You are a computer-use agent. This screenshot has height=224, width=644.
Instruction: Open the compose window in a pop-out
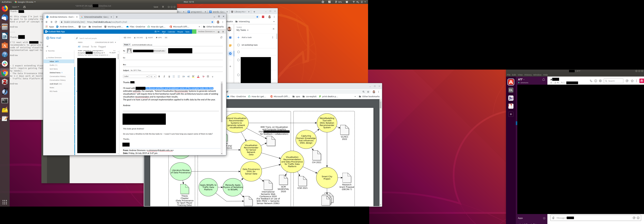point(221,37)
